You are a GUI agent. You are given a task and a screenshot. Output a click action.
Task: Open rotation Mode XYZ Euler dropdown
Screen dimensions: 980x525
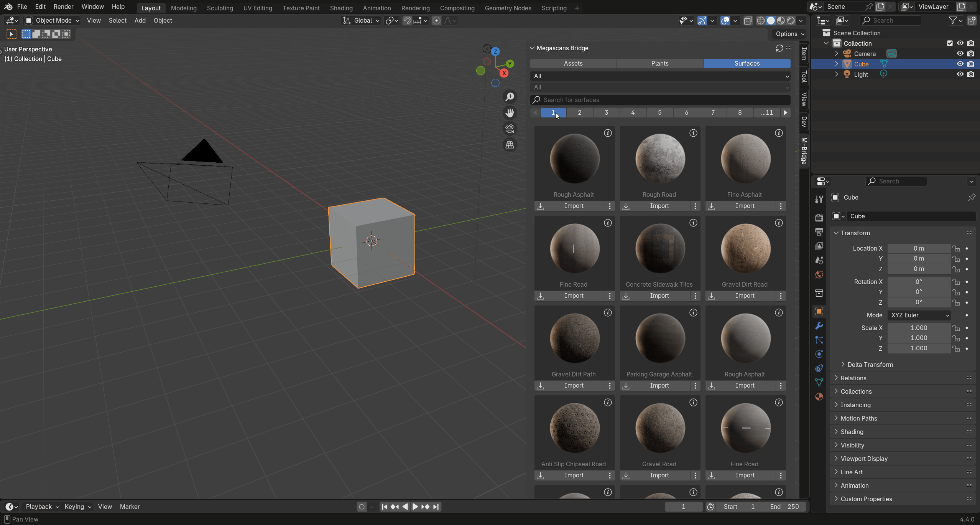tap(919, 315)
